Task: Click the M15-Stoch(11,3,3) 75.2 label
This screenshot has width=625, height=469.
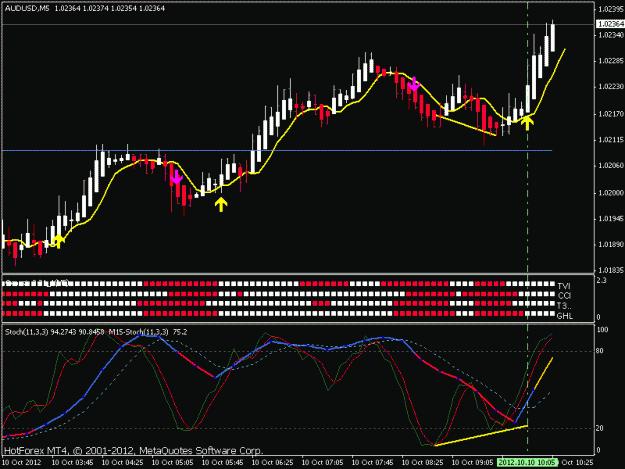Action: (x=148, y=332)
